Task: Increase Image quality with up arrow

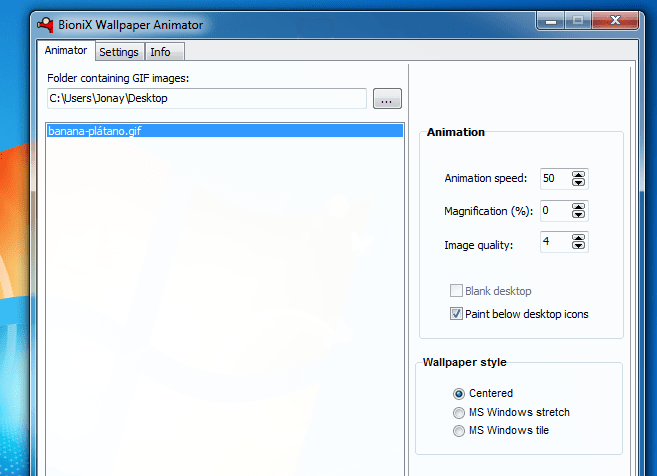Action: [578, 238]
